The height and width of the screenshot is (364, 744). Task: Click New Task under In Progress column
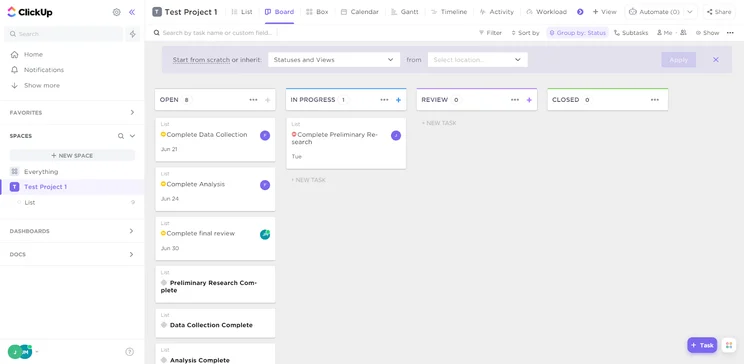[308, 180]
